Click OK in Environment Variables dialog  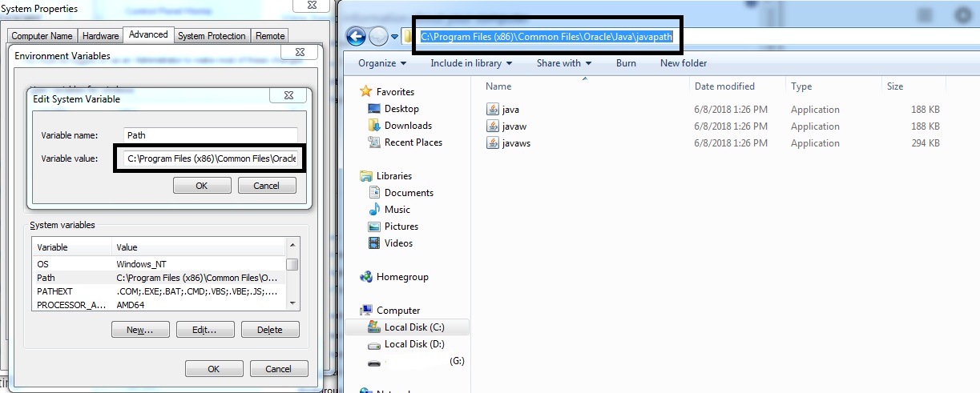coord(214,369)
